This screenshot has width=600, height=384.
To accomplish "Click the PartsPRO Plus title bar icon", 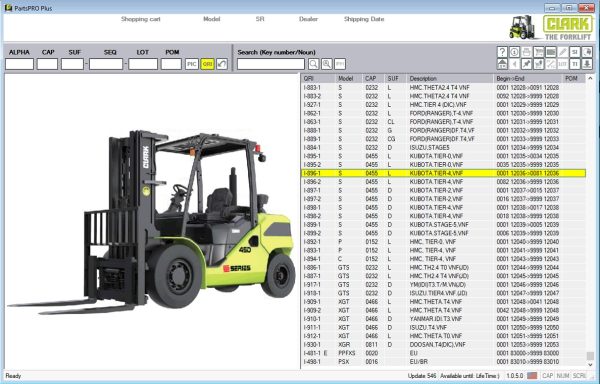I will coord(8,8).
